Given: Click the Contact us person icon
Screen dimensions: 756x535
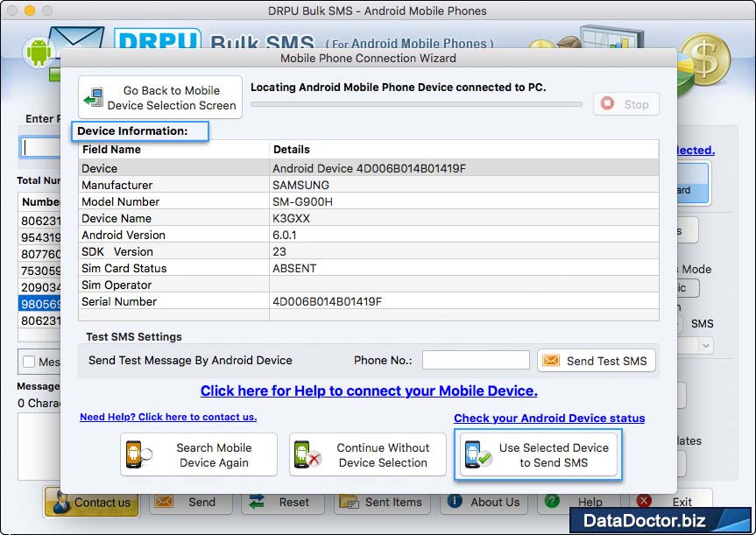Looking at the screenshot, I should pyautogui.click(x=61, y=502).
